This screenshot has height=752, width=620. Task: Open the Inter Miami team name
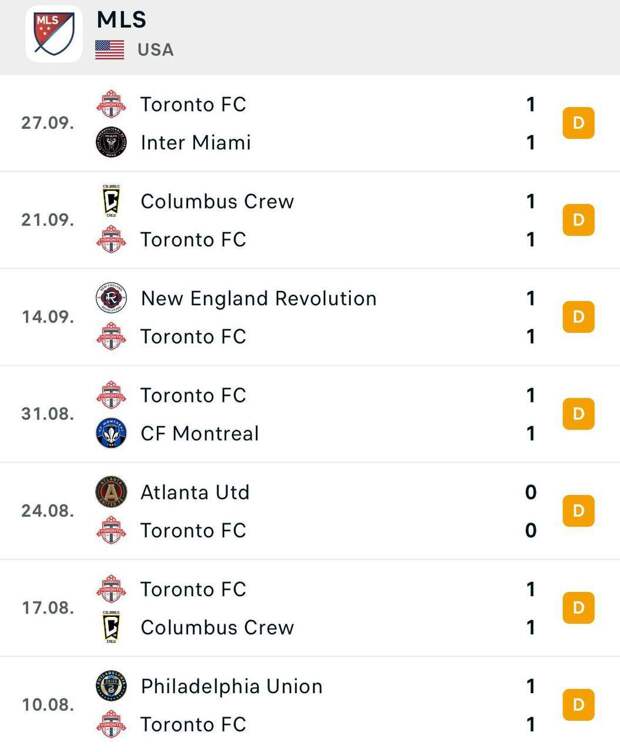[x=195, y=143]
